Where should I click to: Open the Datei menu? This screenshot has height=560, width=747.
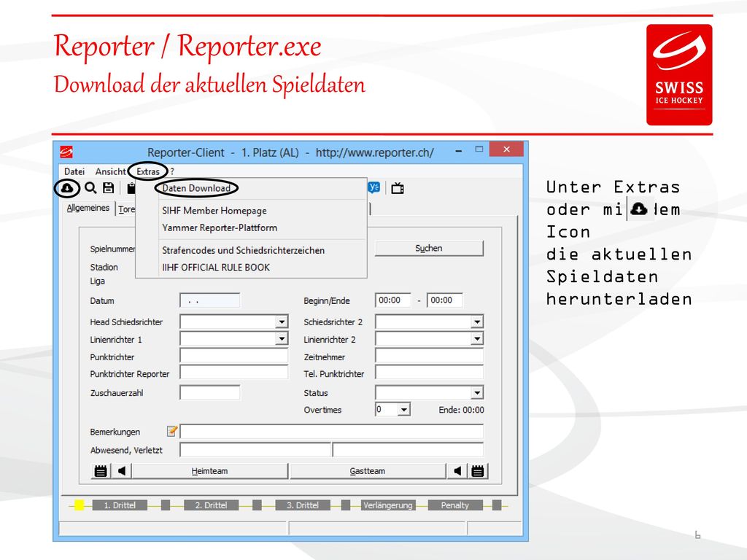click(x=74, y=171)
